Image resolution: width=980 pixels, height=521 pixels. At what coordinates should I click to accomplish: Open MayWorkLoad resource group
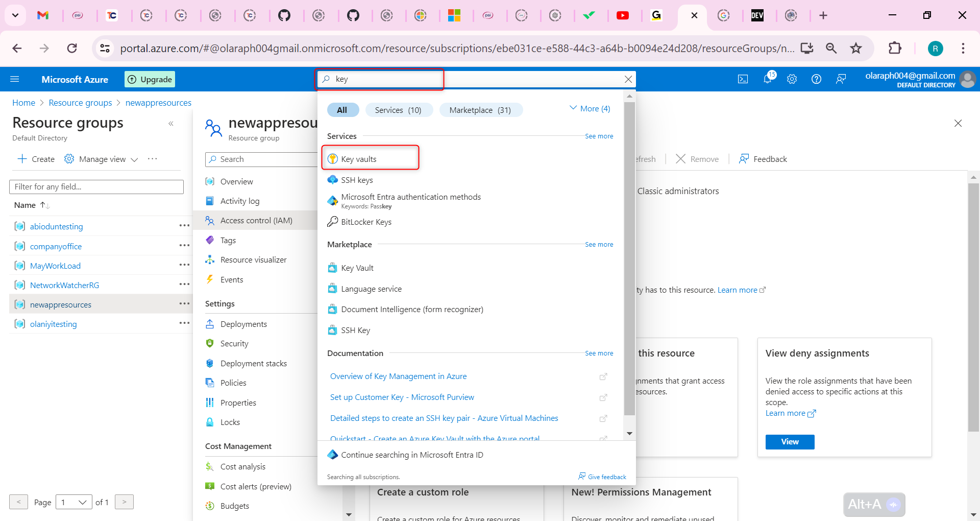coord(55,266)
